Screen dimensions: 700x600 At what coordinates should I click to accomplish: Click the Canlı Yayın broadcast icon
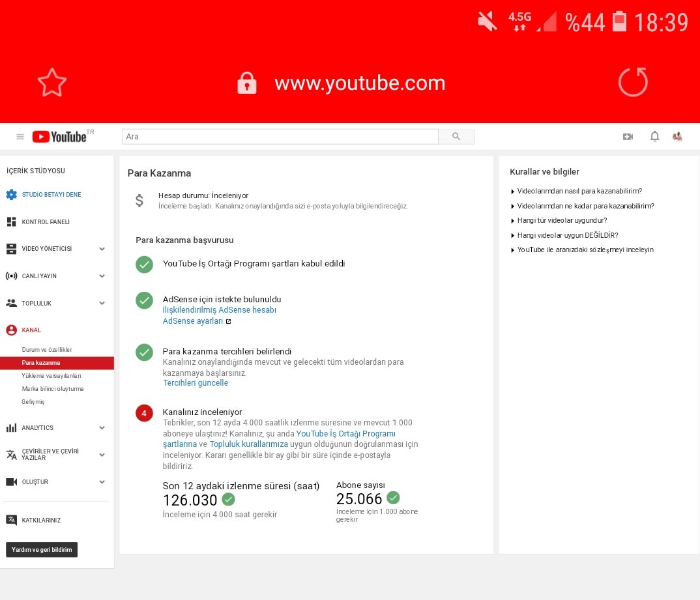point(11,276)
